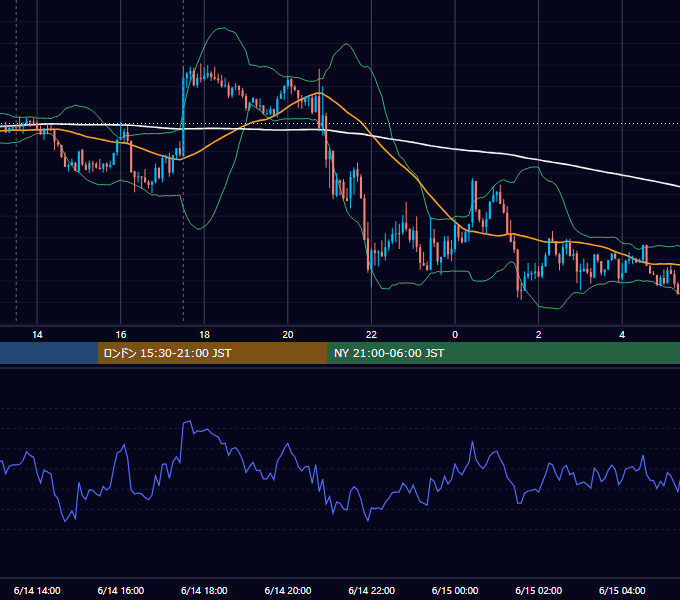Select the 18 hour label on the price chart axis
The width and height of the screenshot is (680, 600).
[x=204, y=335]
